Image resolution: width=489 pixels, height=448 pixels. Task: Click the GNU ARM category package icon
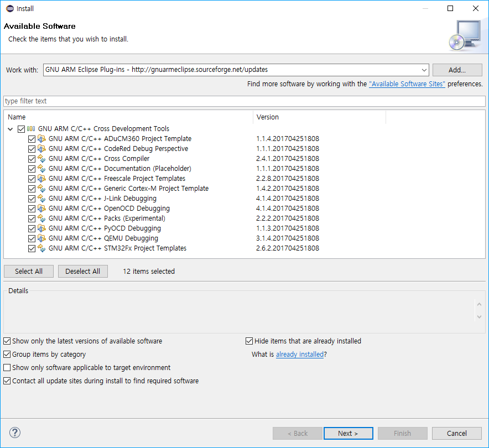coord(32,128)
